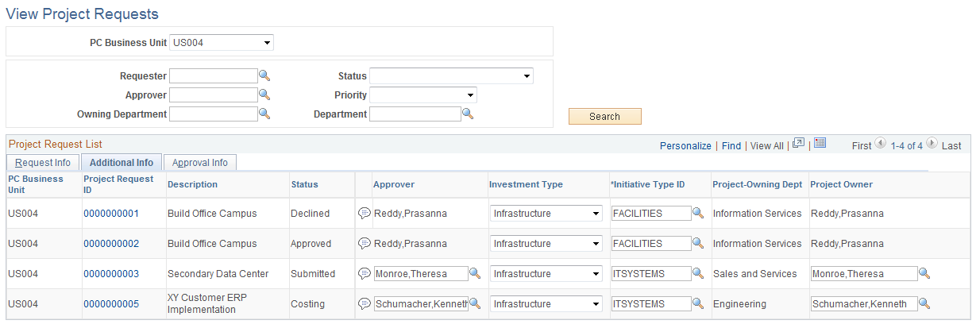Open the Approver field lookup icon
980x328 pixels.
265,95
